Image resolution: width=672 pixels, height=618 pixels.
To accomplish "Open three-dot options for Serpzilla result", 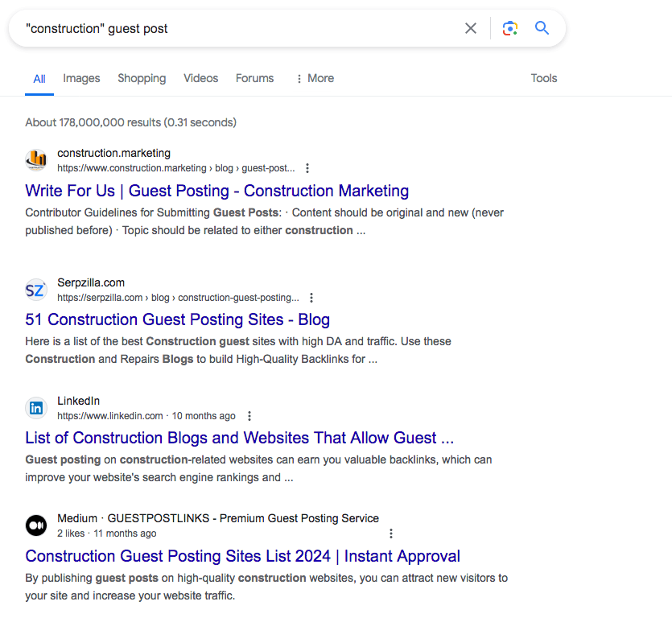I will (x=311, y=298).
